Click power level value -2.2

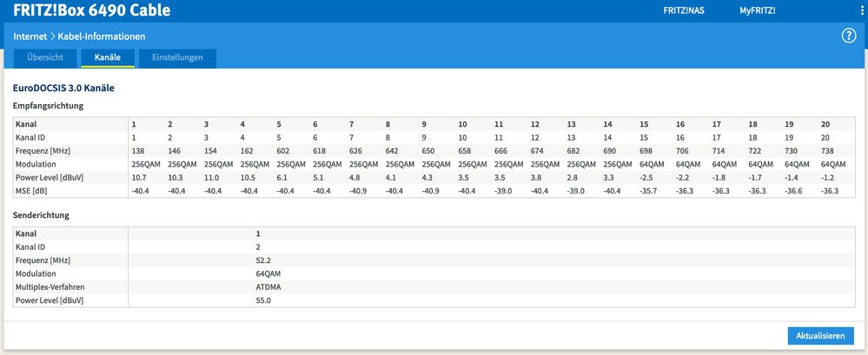pos(682,177)
